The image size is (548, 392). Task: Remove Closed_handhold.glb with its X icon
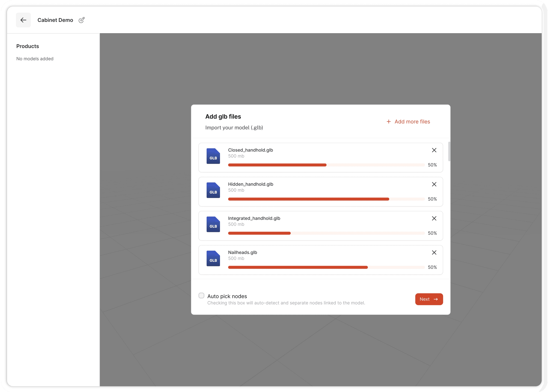click(434, 150)
